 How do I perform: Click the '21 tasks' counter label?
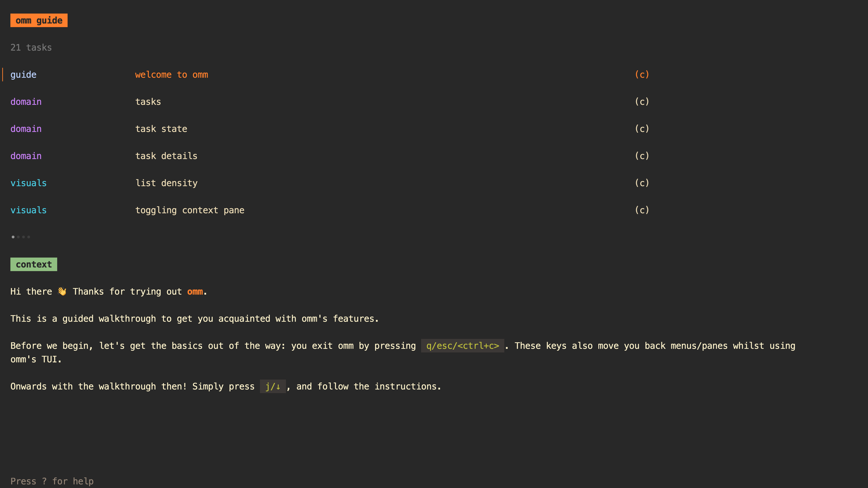31,47
